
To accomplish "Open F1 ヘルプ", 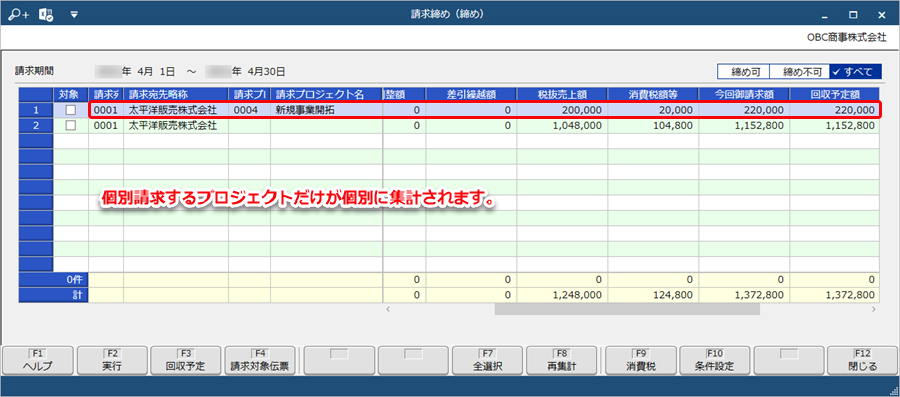I will click(x=38, y=361).
